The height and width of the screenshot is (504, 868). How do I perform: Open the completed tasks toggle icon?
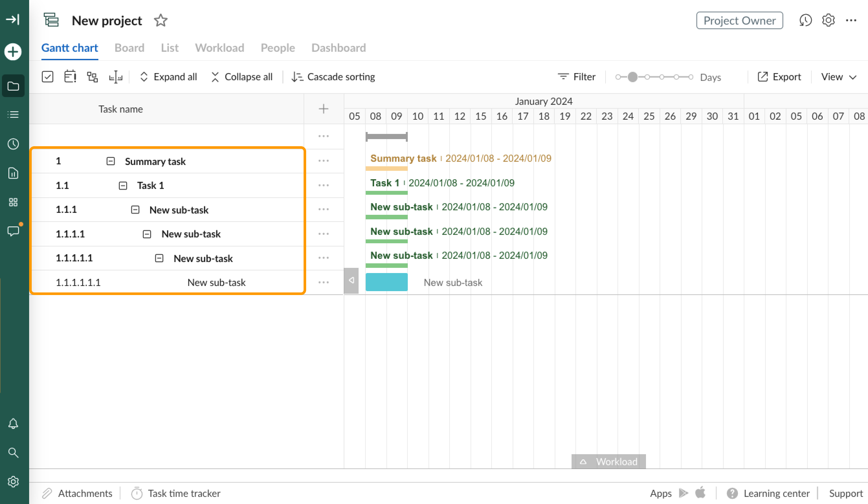[48, 76]
